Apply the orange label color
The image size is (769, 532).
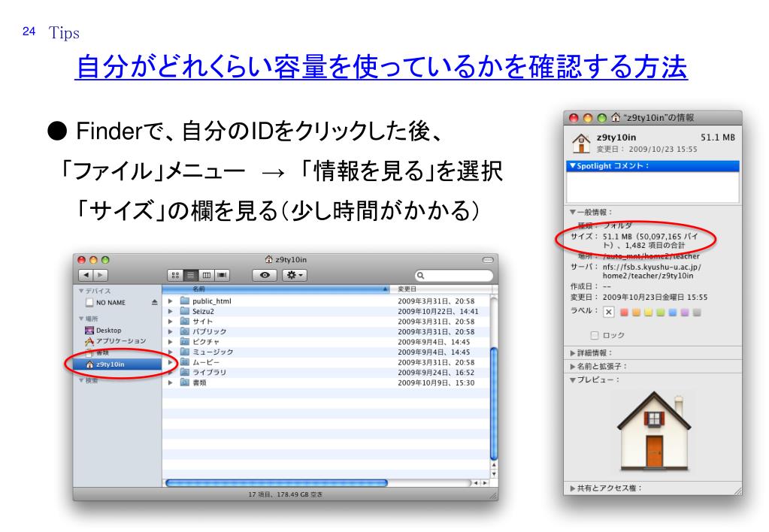coord(636,313)
